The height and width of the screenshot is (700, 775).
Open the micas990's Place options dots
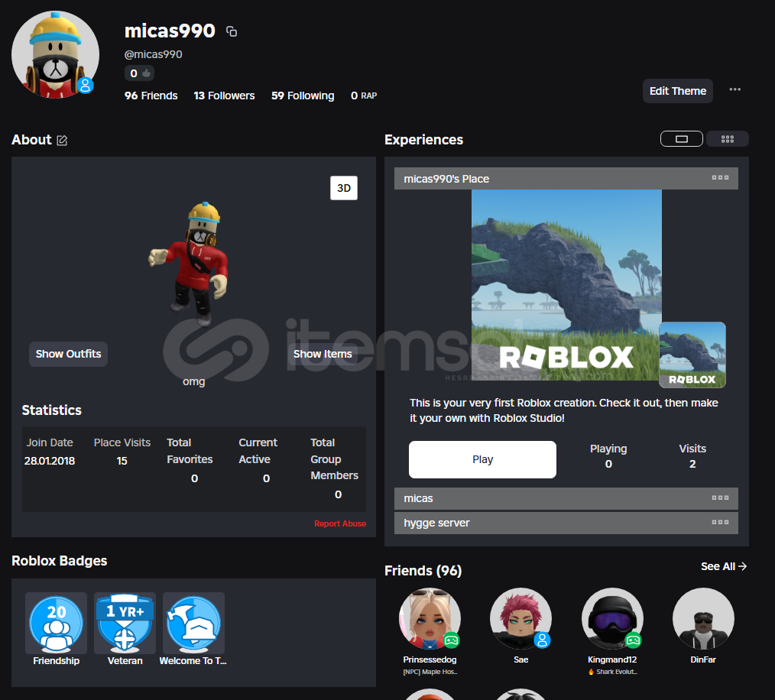720,177
